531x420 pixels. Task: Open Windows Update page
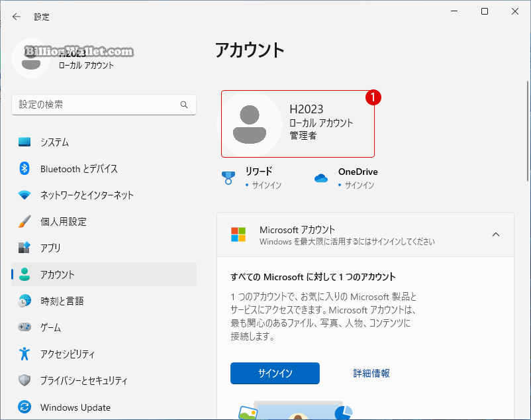point(104,407)
